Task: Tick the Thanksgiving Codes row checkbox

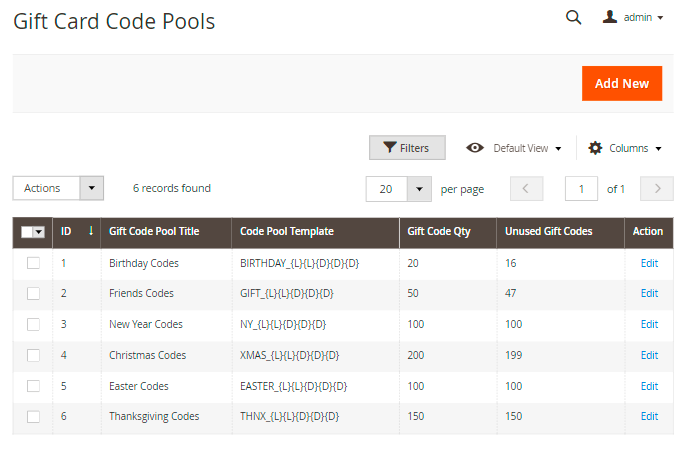Action: coord(33,416)
